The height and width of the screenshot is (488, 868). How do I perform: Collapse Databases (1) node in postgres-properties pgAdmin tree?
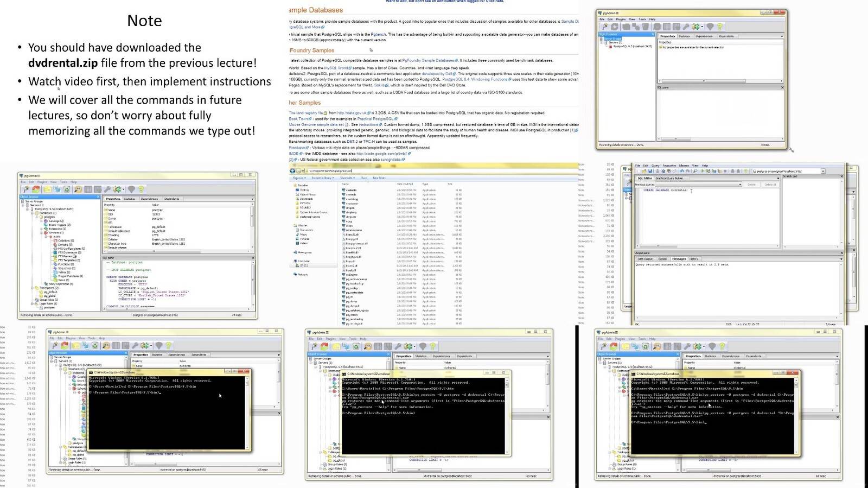pos(32,213)
